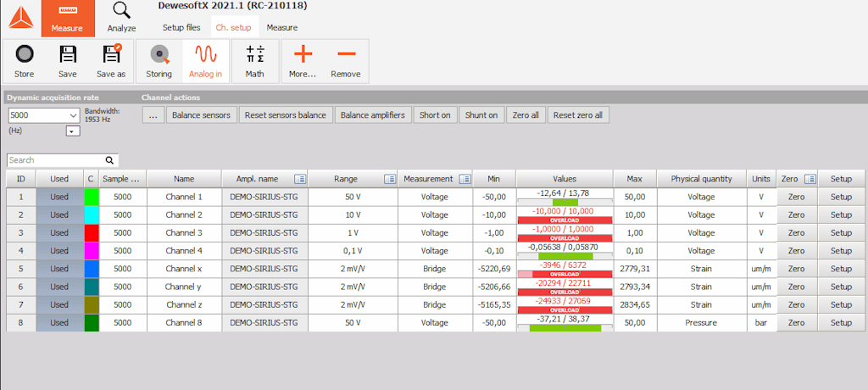This screenshot has height=390, width=868.
Task: Click Shunt on button
Action: [x=481, y=115]
